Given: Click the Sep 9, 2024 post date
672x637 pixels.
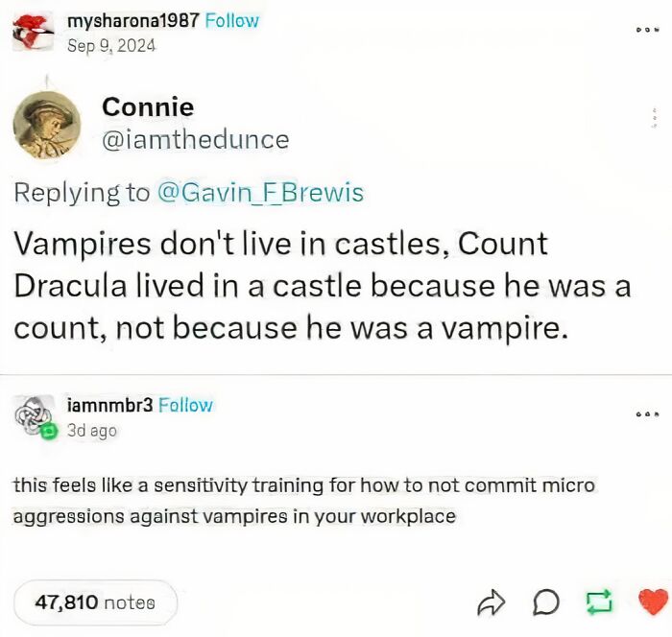Looking at the screenshot, I should pos(111,45).
